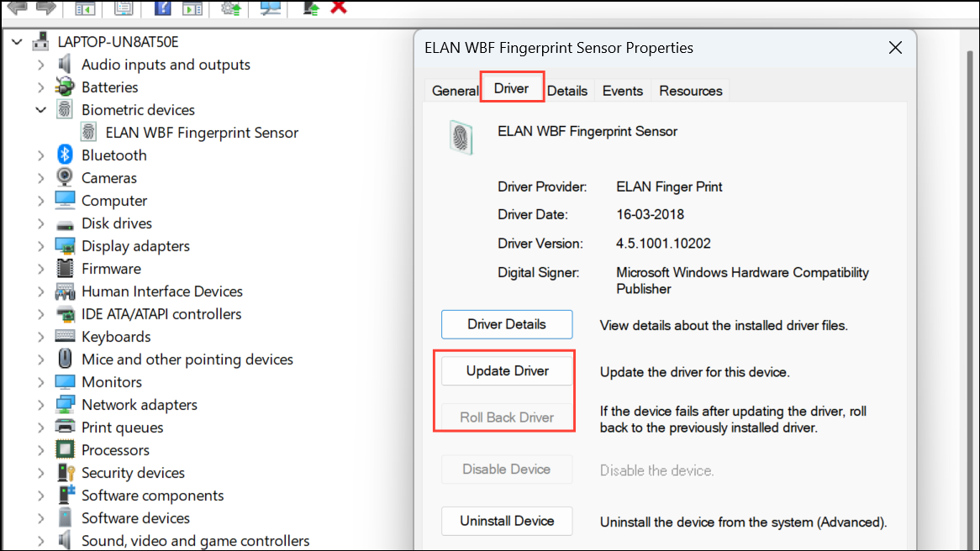Click the fingerprint icon of Biometric devices

pos(65,109)
